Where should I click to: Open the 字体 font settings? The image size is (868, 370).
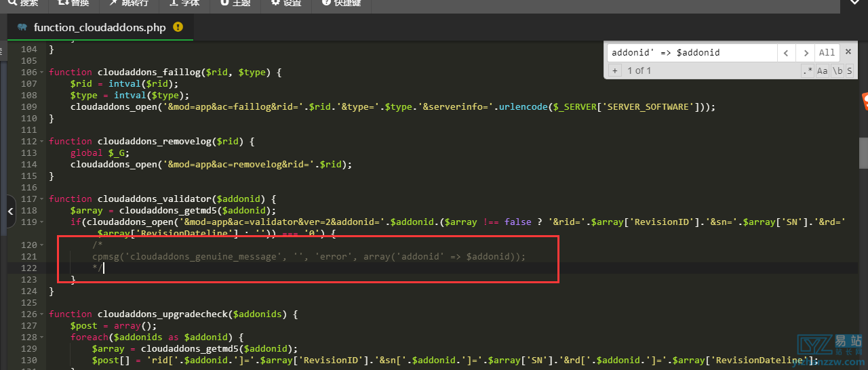pos(184,3)
